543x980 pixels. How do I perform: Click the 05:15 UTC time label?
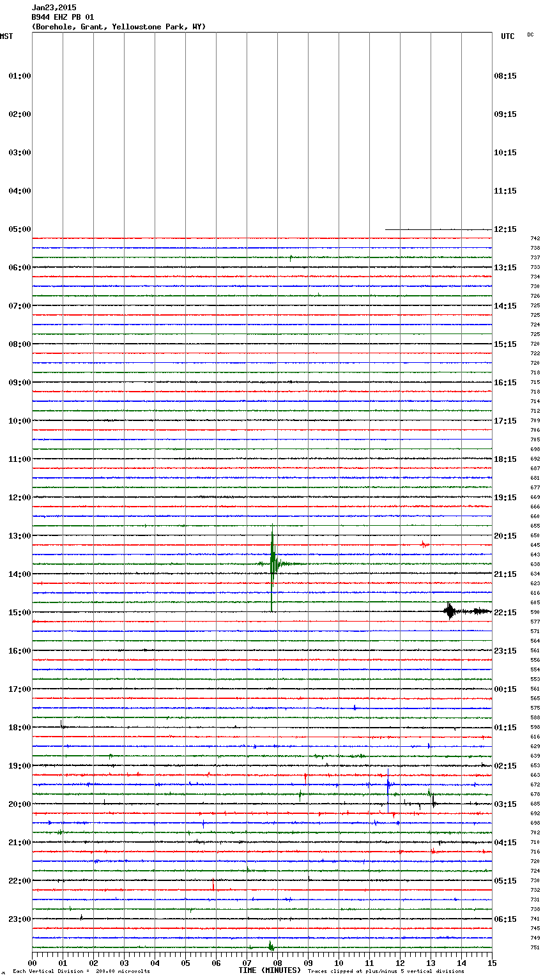point(505,881)
